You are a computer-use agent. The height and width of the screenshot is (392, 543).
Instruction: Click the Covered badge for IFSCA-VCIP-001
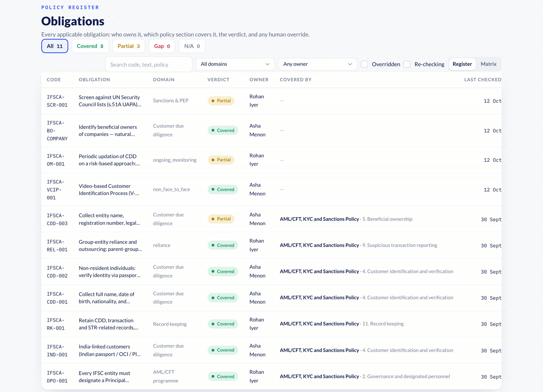tap(223, 190)
